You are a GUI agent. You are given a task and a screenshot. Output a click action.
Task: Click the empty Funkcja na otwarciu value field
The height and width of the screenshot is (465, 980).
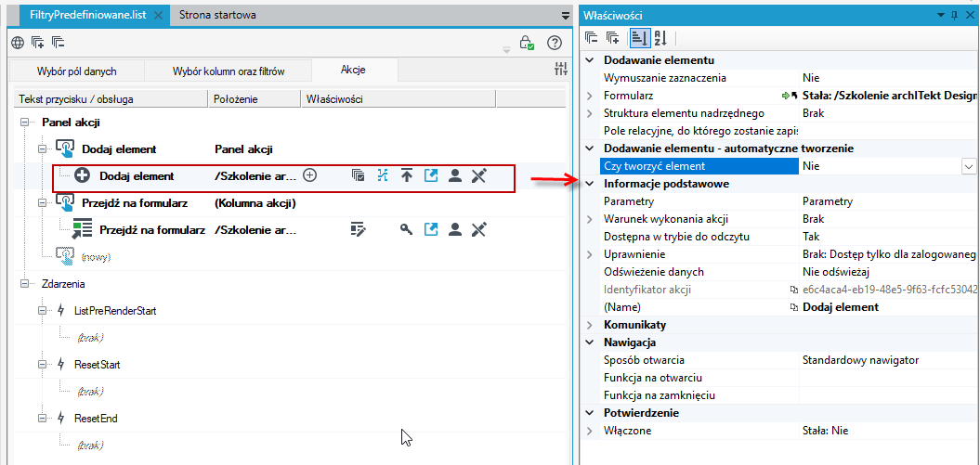(x=887, y=378)
